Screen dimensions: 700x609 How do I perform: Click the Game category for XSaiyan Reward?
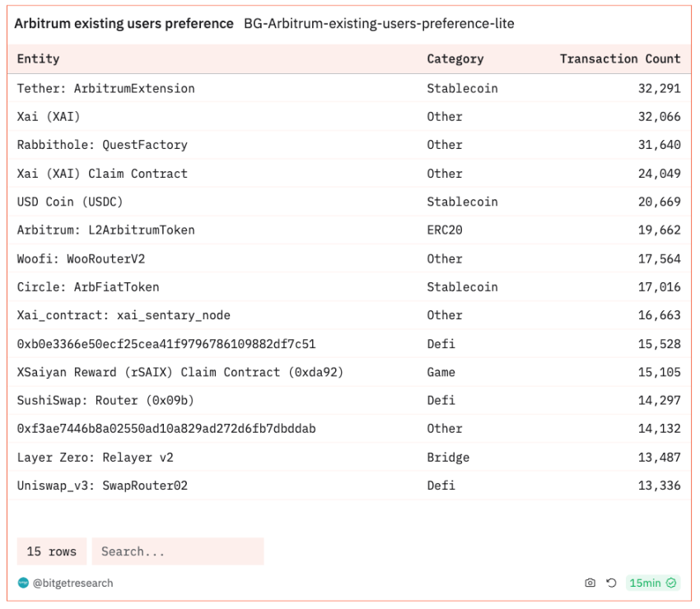click(x=441, y=372)
